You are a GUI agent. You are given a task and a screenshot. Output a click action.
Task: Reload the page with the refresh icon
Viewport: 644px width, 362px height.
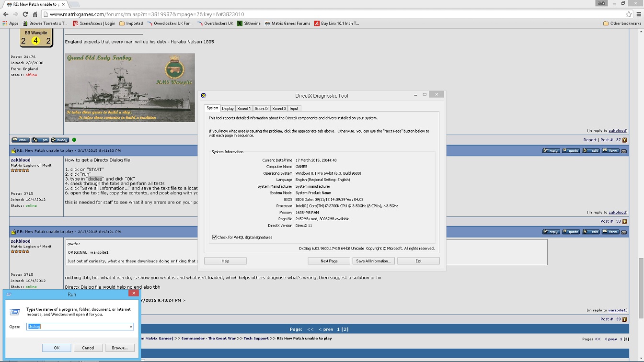25,14
